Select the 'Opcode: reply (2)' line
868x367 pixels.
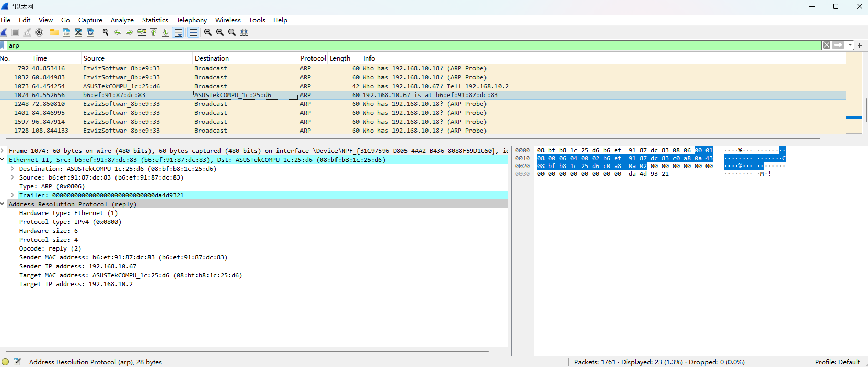click(x=50, y=248)
